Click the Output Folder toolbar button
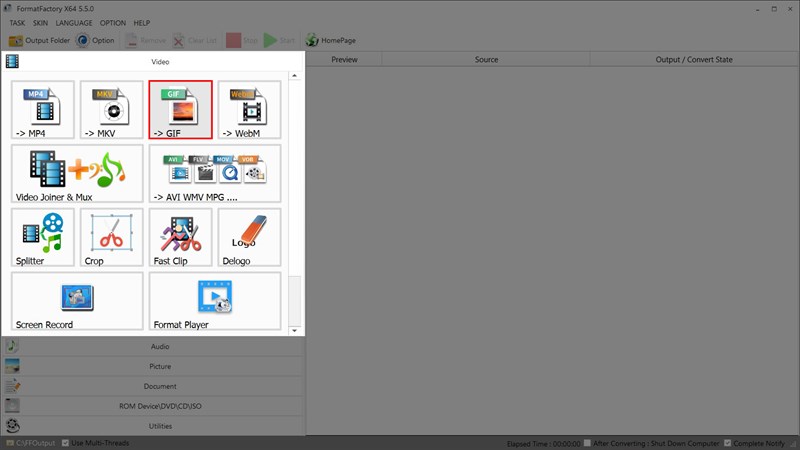 point(40,40)
